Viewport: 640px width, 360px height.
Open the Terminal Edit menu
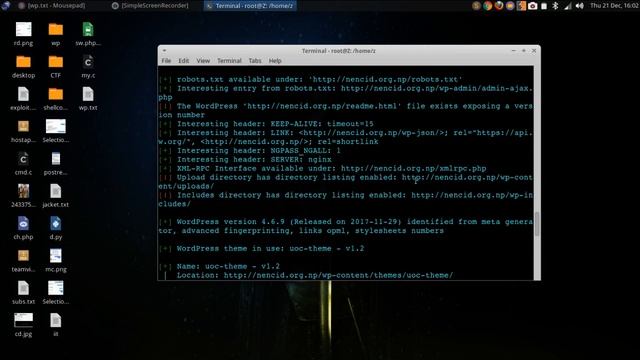183,61
